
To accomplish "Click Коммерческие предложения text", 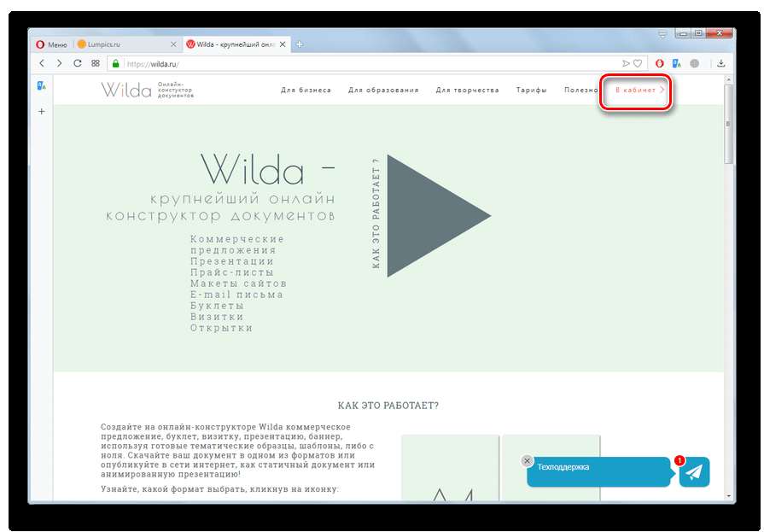I will click(x=236, y=245).
